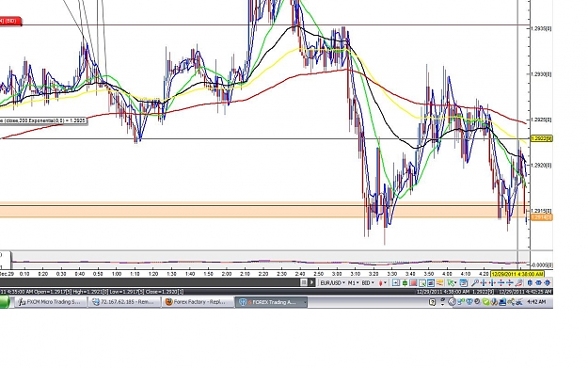
Task: Click the Close=1.2920 status bar value
Action: tap(165, 292)
